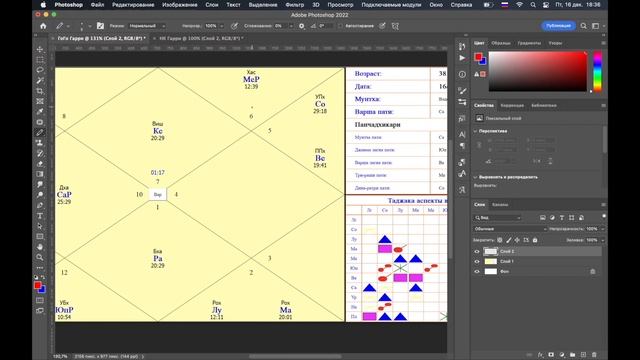640x360 pixels.
Task: Open the Непрозр. opacity dropdown arrow
Action: pos(222,26)
